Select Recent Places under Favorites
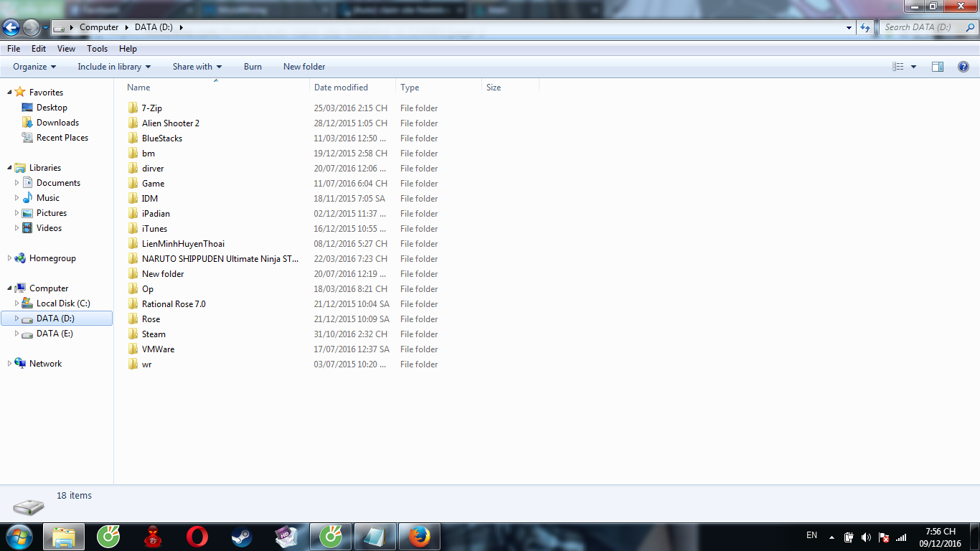Image resolution: width=980 pixels, height=551 pixels. coord(62,138)
